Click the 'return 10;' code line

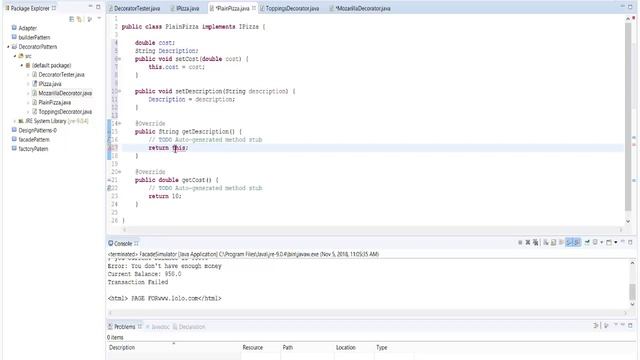point(165,196)
